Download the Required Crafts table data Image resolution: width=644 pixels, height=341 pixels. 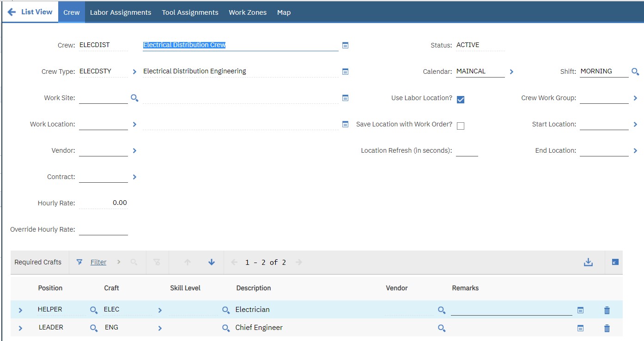(x=588, y=262)
